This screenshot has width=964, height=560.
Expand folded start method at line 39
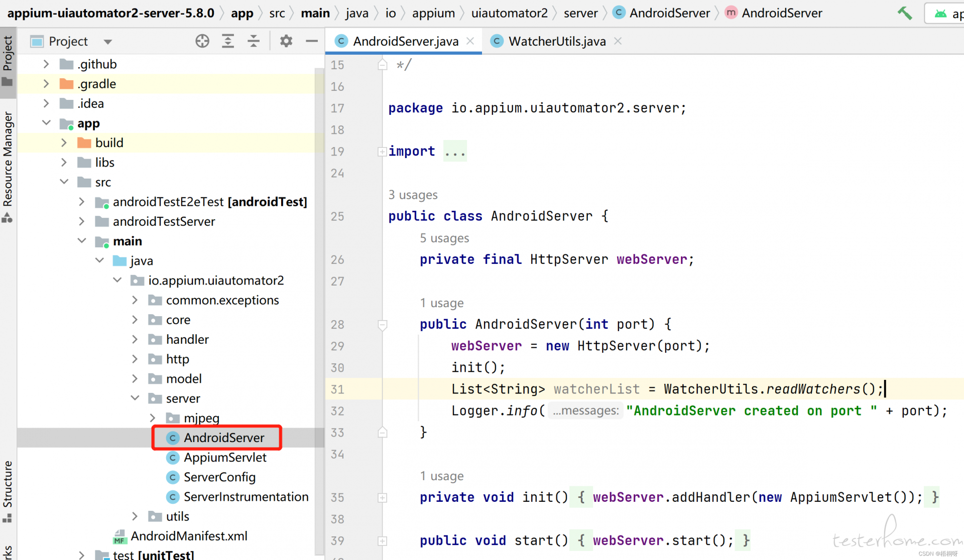[382, 541]
